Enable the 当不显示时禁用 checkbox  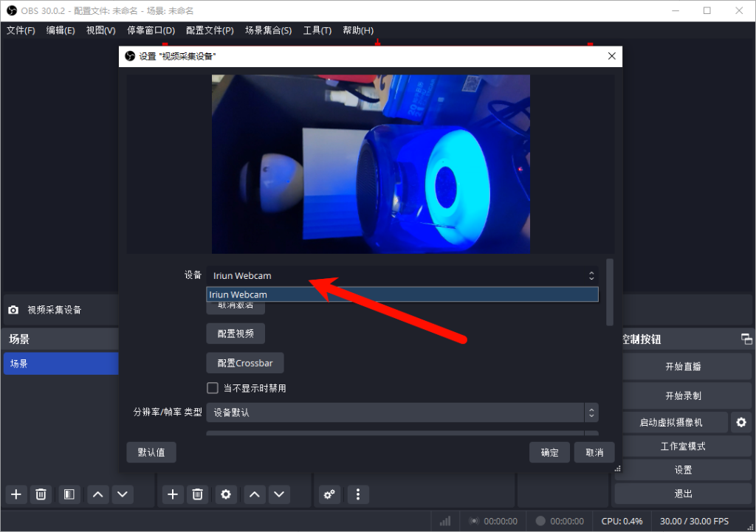click(x=213, y=387)
